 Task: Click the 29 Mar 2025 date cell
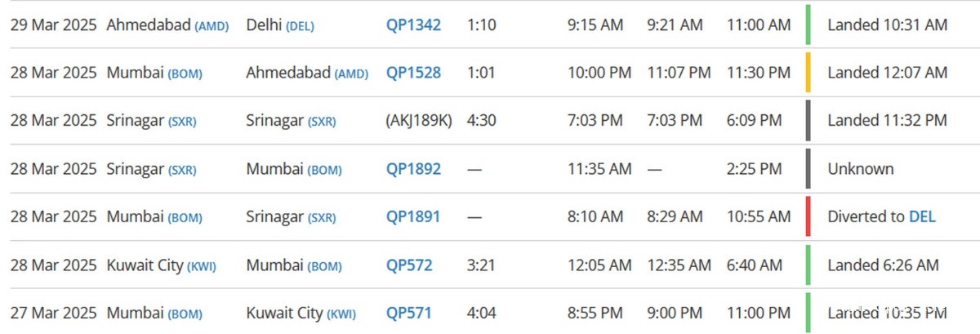pos(53,25)
